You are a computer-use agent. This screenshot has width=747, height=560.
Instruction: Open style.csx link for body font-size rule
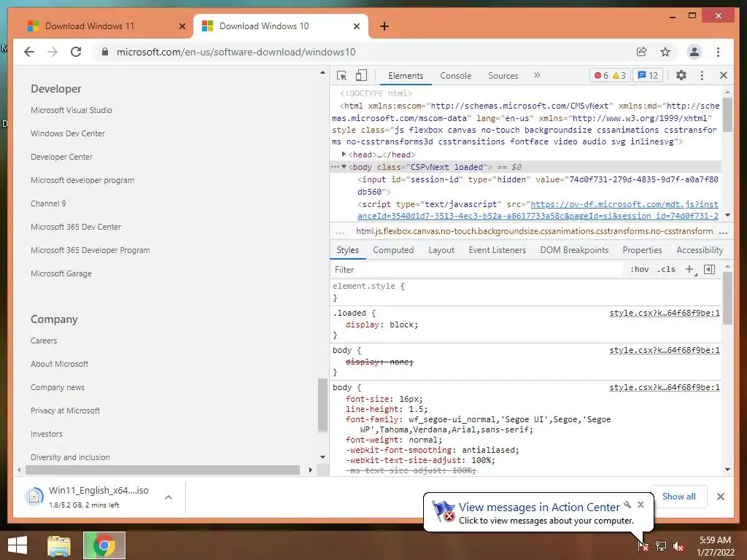pyautogui.click(x=664, y=387)
